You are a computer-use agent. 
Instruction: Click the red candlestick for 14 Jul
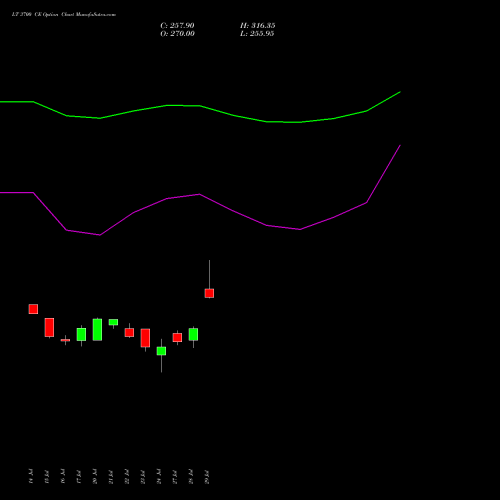[x=33, y=309]
